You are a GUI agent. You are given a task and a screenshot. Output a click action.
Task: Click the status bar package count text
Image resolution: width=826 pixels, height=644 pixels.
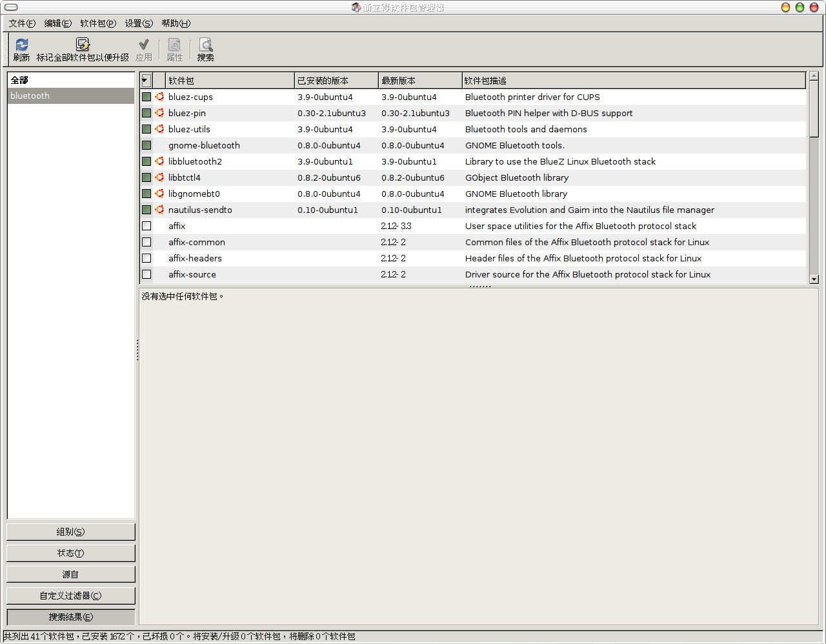click(x=179, y=636)
